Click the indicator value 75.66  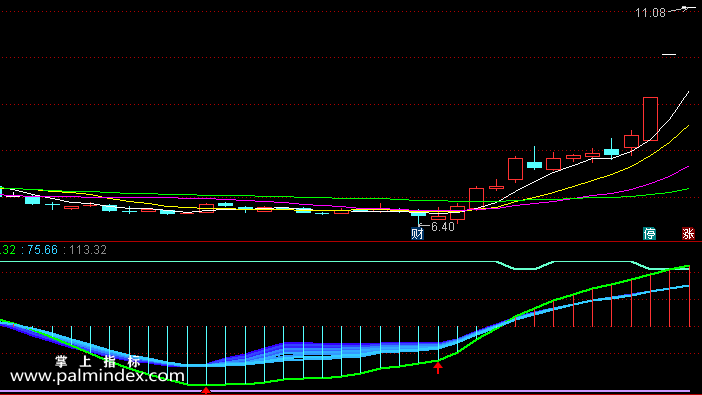[43, 250]
